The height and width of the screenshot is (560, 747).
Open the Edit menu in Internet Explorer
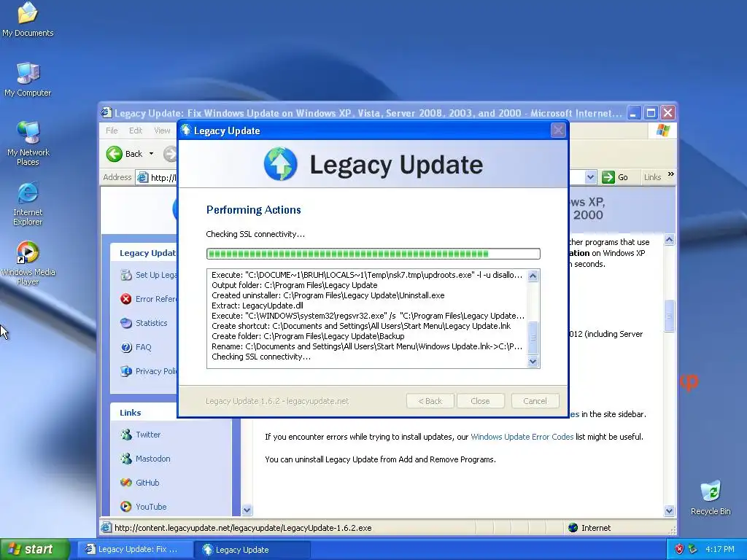tap(135, 131)
